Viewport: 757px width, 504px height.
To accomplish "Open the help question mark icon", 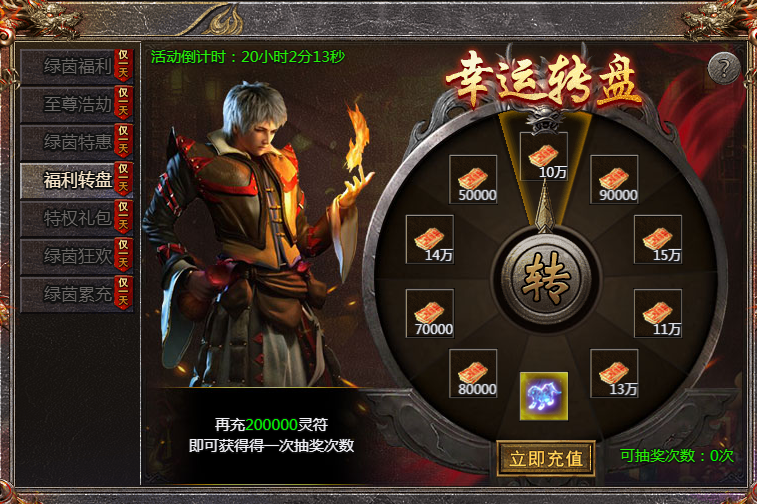I will (724, 68).
